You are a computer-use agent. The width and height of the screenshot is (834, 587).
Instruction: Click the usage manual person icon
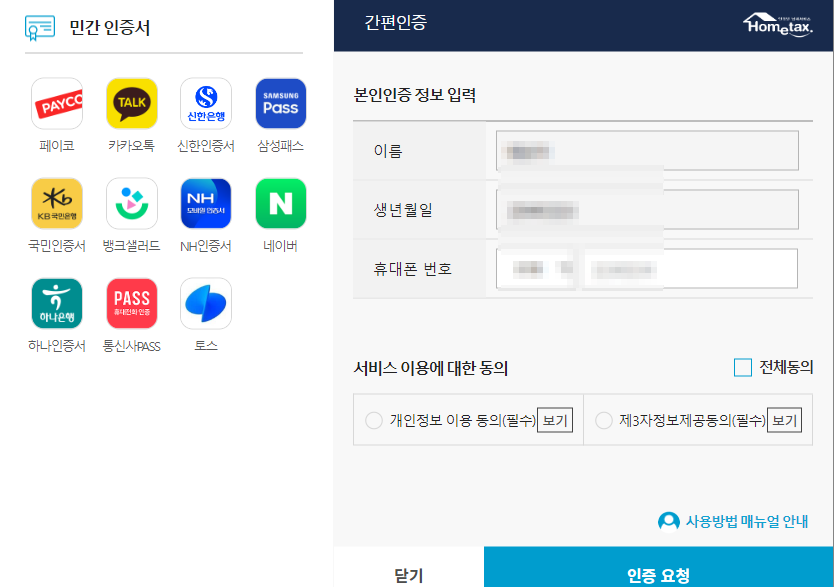669,522
